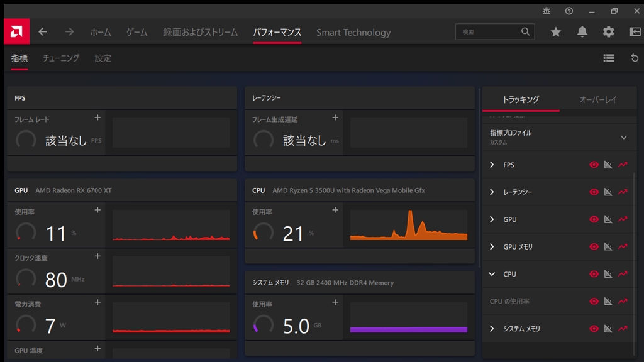Viewport: 644px width, 362px height.
Task: Toggle システム メモリ tracking eye icon
Action: [594, 328]
